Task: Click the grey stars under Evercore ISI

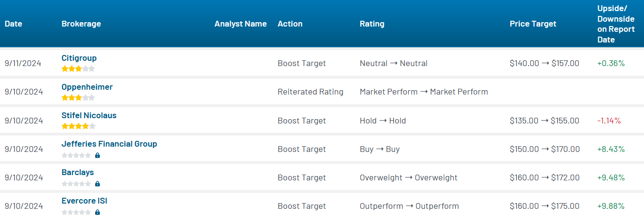Action: (x=76, y=212)
